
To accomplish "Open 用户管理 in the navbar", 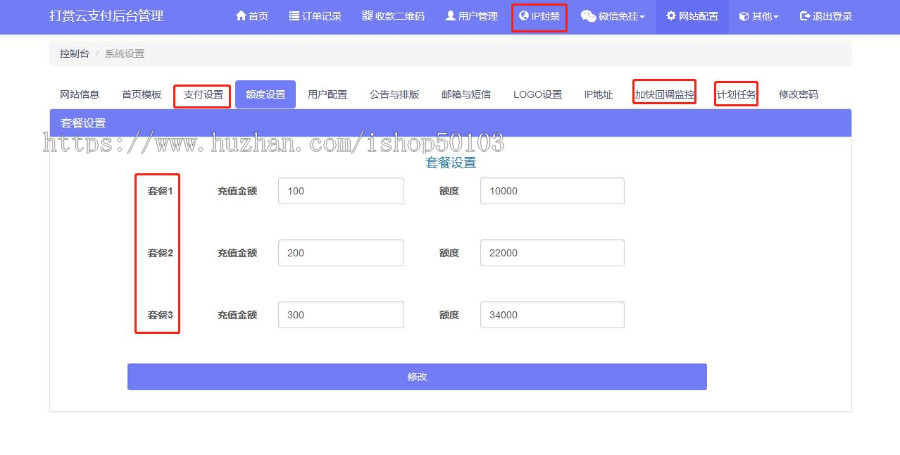I will coord(472,16).
